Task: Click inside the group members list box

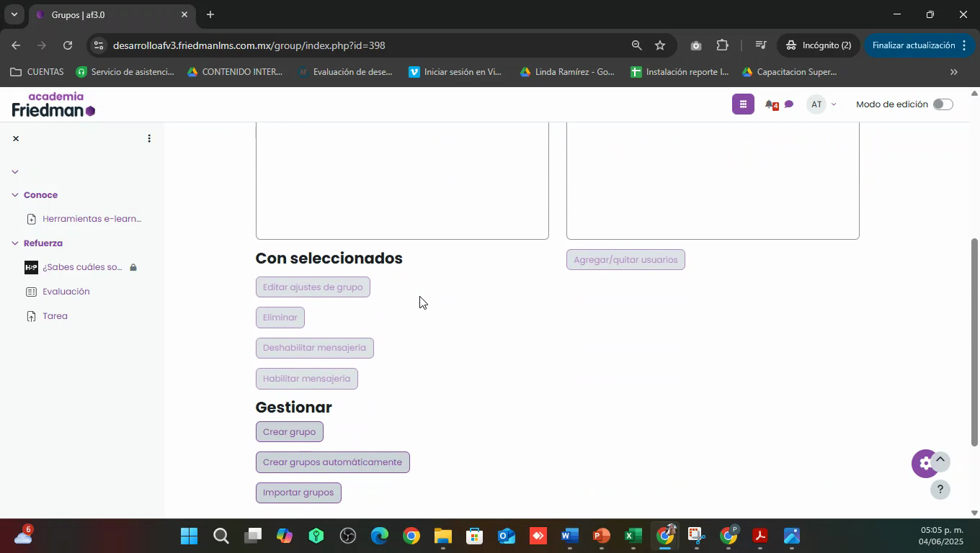Action: (x=713, y=180)
